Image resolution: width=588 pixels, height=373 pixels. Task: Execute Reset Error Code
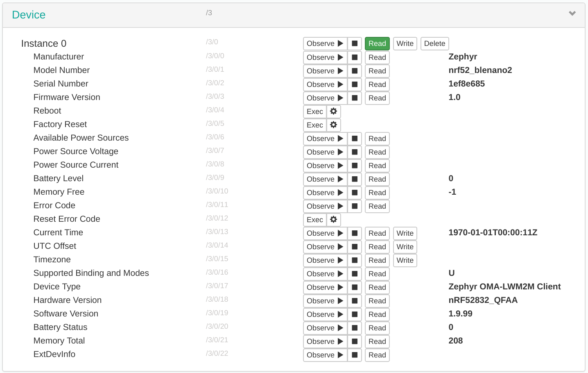pos(315,220)
